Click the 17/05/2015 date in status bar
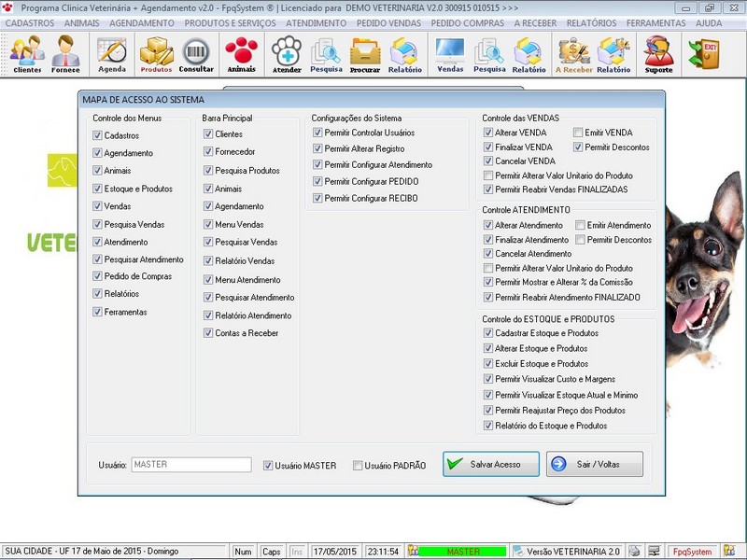 [334, 552]
